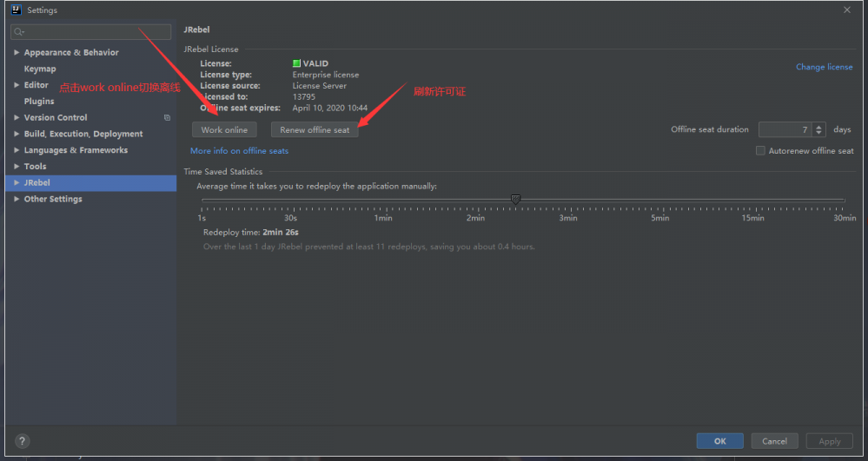The image size is (868, 461).
Task: Expand the Tools tree arrow
Action: point(17,167)
